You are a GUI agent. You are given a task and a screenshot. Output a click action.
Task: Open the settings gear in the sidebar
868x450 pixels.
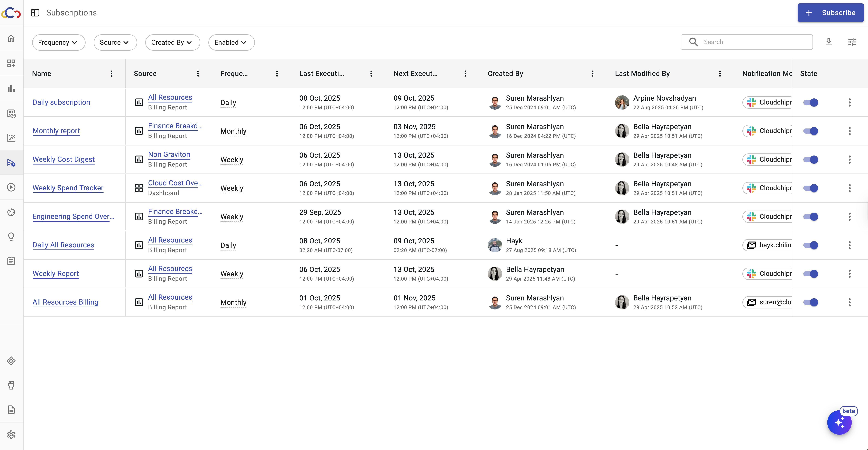pos(11,435)
